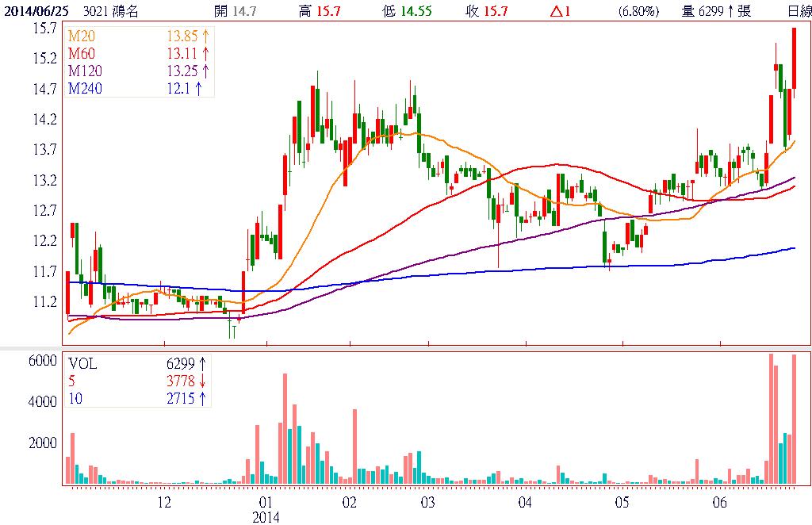
Task: Click the up arrow beside volume 6299 in header
Action: pyautogui.click(x=730, y=11)
